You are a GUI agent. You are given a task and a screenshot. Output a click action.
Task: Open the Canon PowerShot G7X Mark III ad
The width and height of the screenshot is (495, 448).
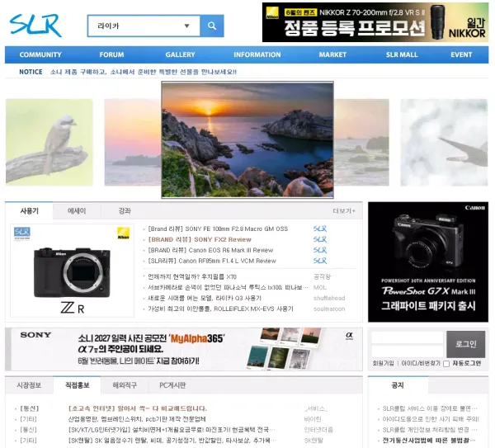[x=428, y=262]
